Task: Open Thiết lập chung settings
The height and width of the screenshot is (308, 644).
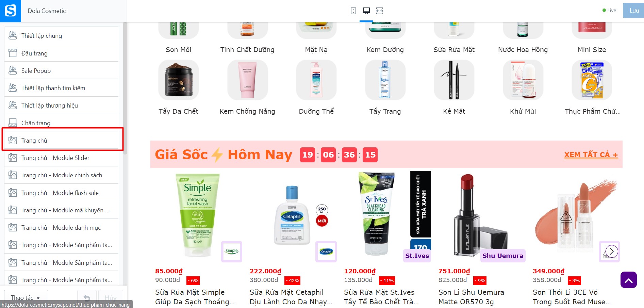Action: click(x=62, y=35)
